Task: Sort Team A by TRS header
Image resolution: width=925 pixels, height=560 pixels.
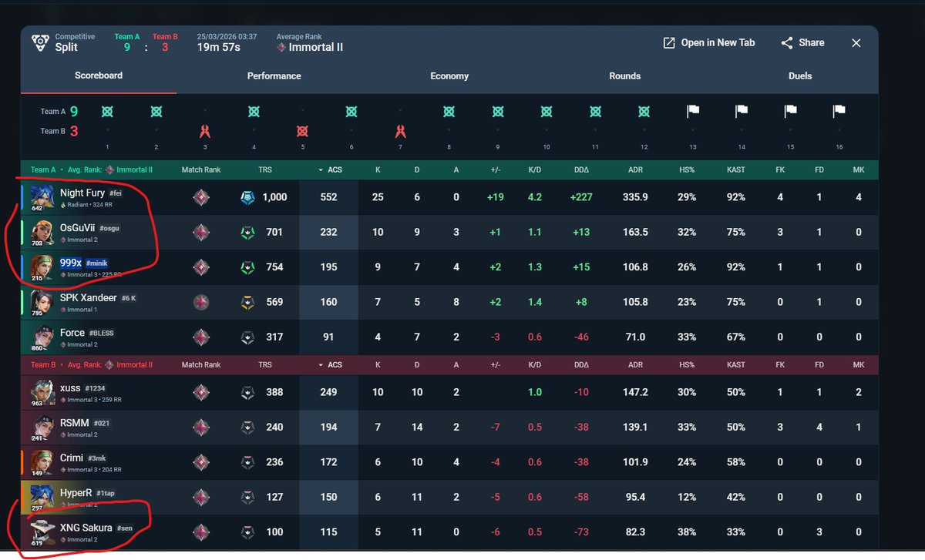Action: point(265,169)
